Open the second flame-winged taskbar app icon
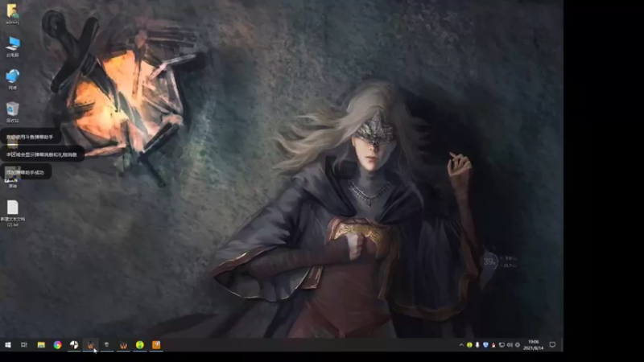644x362 pixels. tap(123, 345)
